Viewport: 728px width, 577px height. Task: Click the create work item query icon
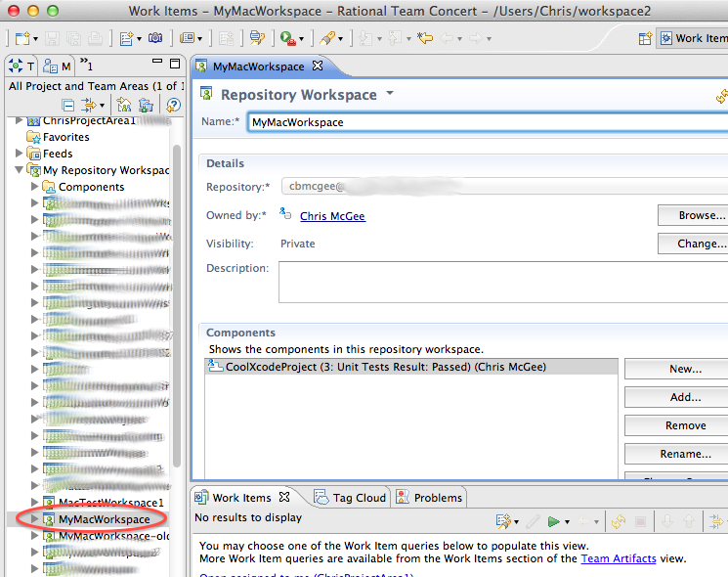pos(503,521)
